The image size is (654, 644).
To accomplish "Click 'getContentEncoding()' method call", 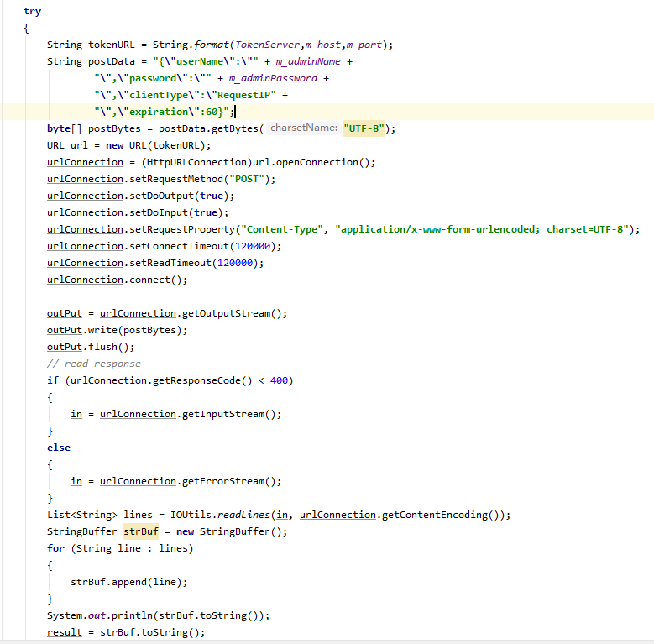I will click(440, 515).
